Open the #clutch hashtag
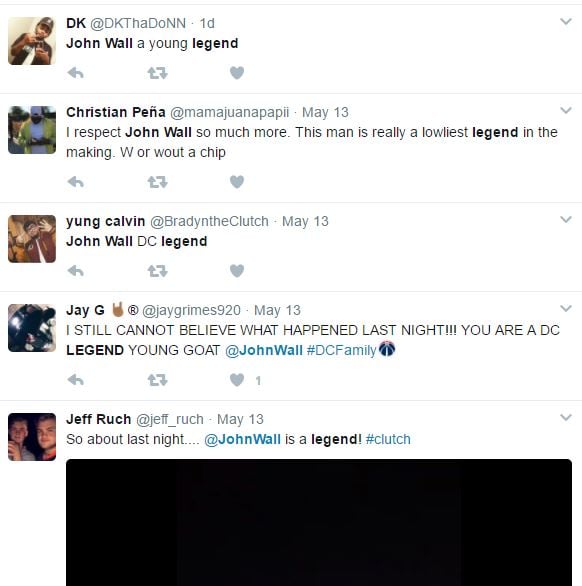582x586 pixels. point(388,439)
